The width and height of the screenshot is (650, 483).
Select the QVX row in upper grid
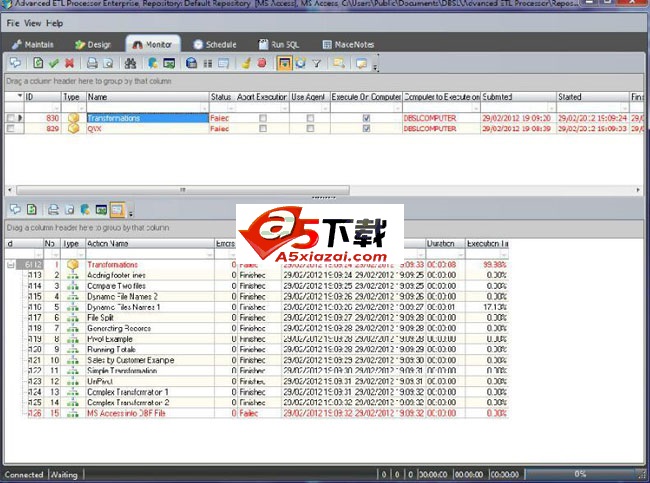[x=323, y=129]
